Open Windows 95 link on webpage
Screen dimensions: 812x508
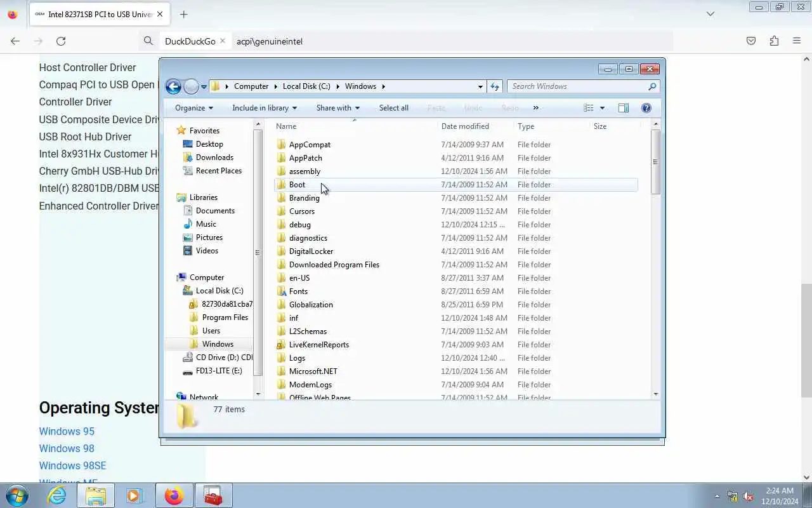point(67,431)
